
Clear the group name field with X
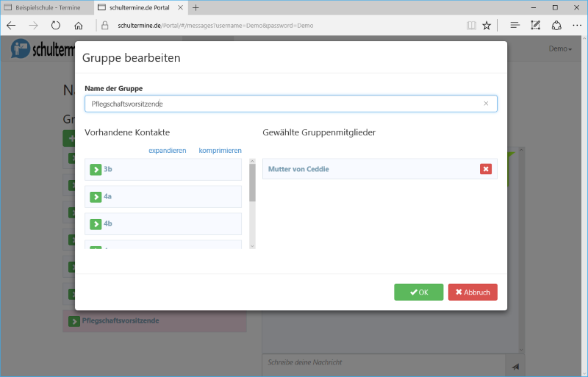(486, 104)
